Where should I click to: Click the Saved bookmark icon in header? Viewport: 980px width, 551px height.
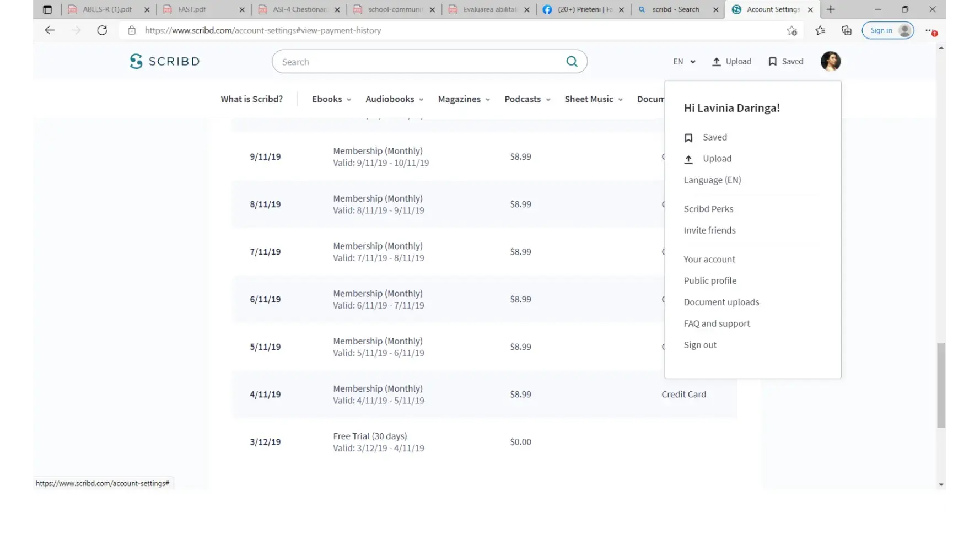pyautogui.click(x=772, y=62)
